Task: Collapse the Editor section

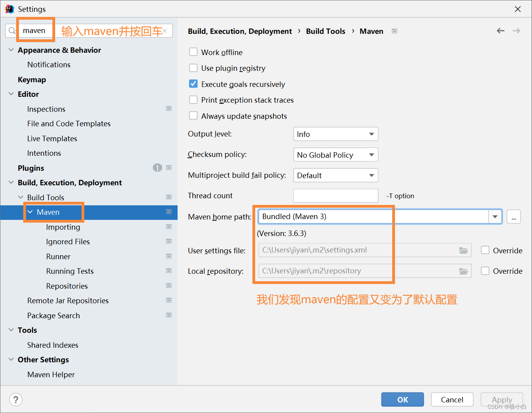Action: coord(11,94)
